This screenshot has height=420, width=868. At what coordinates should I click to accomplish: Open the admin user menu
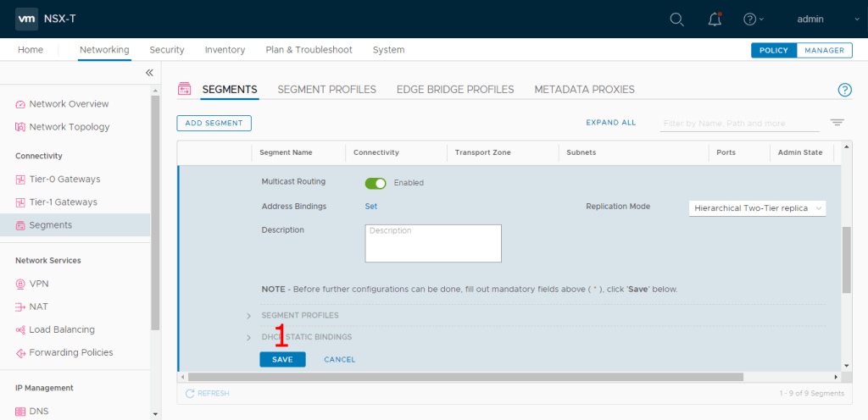click(x=816, y=19)
